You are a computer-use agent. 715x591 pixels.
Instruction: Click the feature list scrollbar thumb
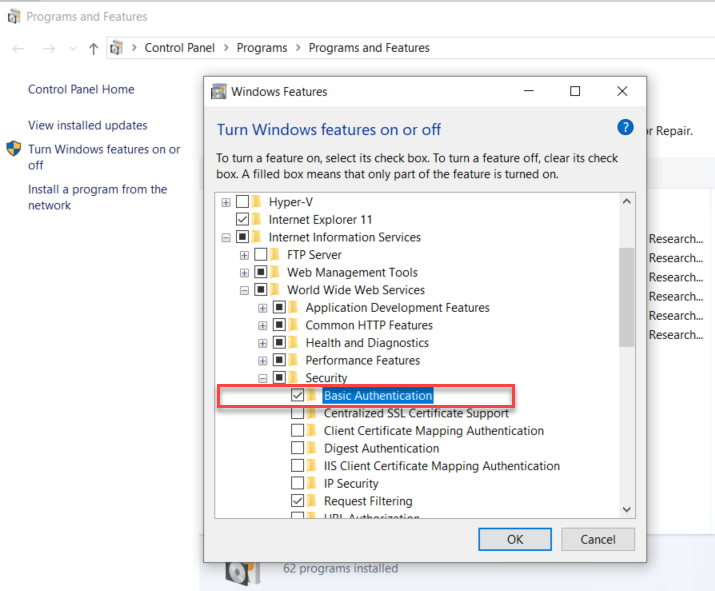tap(627, 297)
